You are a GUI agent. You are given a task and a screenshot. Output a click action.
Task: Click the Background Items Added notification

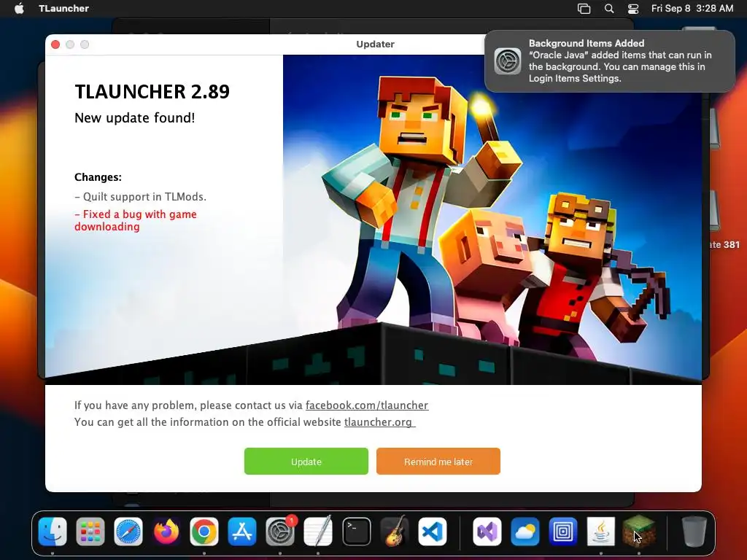610,61
